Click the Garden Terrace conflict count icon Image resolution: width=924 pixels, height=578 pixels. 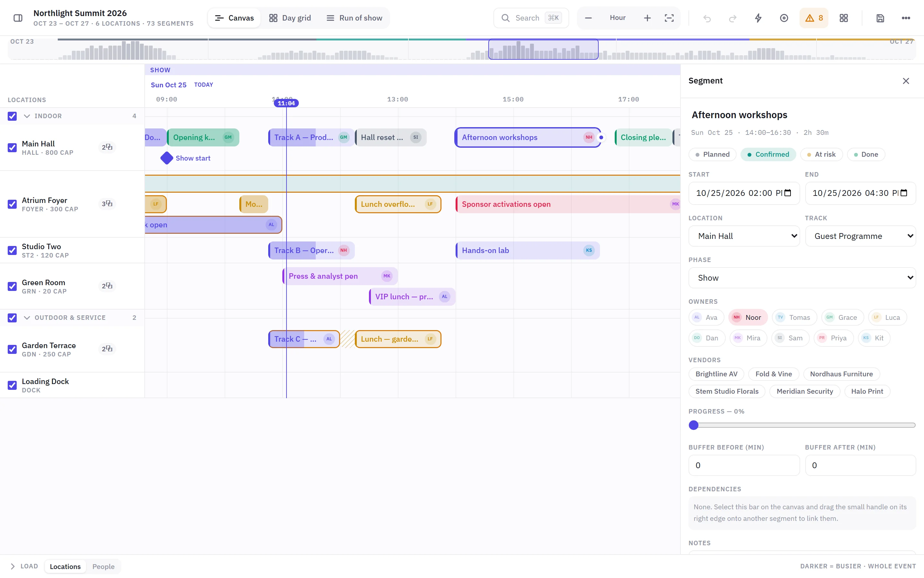coord(107,349)
